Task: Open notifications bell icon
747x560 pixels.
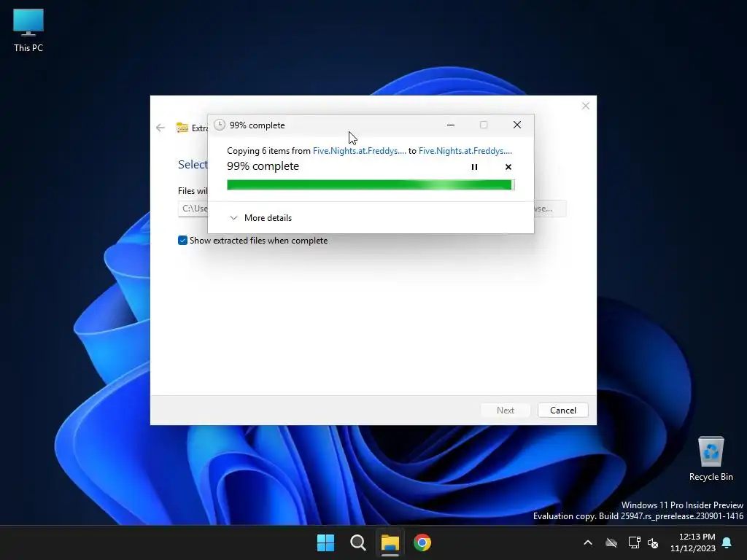Action: point(727,542)
